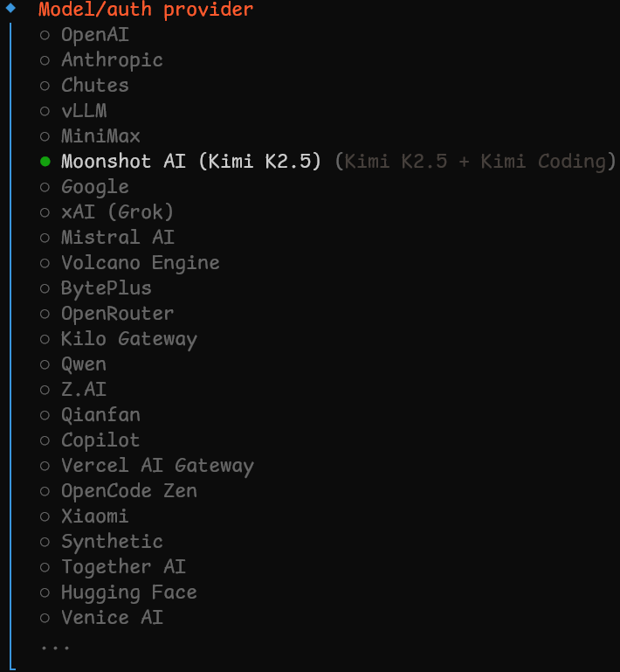Viewport: 620px width, 672px height.
Task: Select Vercel AI Gateway option
Action: (x=157, y=466)
